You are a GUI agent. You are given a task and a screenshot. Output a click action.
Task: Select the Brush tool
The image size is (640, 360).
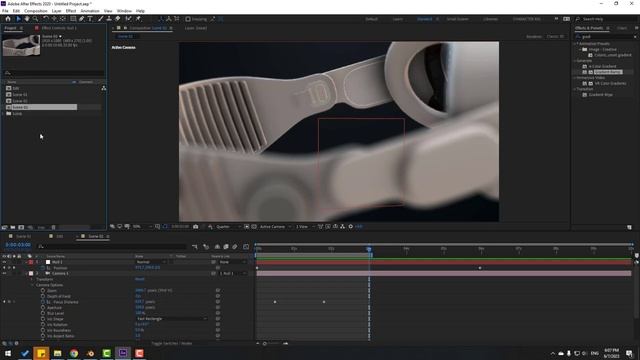(x=100, y=19)
